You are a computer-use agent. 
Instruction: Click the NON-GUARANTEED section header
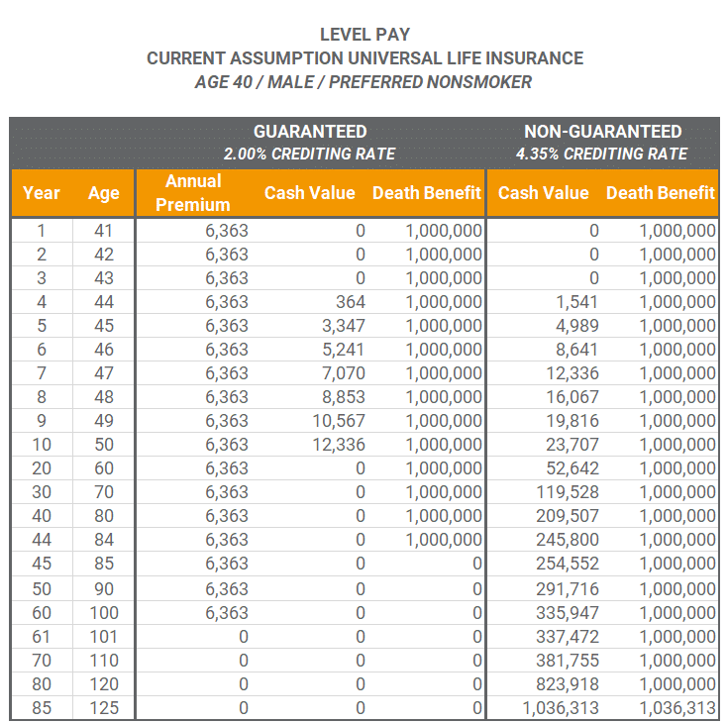(x=602, y=132)
